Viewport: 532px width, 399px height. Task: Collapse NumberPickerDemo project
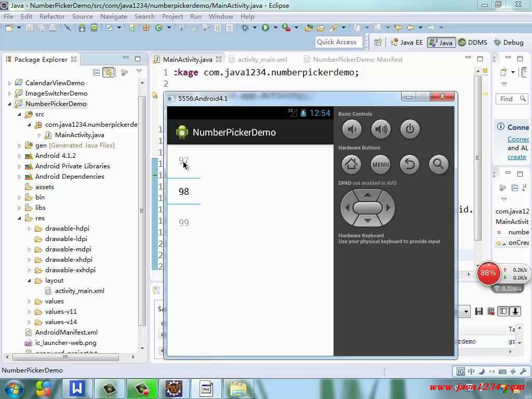9,104
